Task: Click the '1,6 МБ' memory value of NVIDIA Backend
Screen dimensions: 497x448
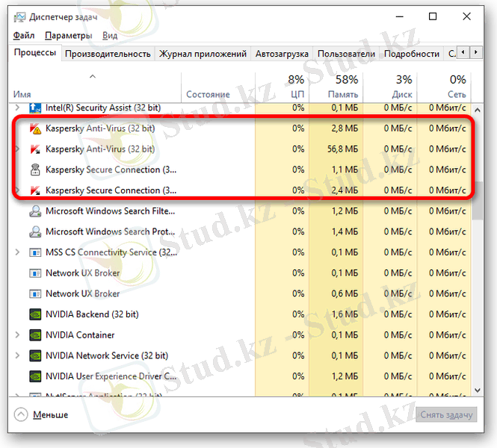Action: tap(345, 314)
